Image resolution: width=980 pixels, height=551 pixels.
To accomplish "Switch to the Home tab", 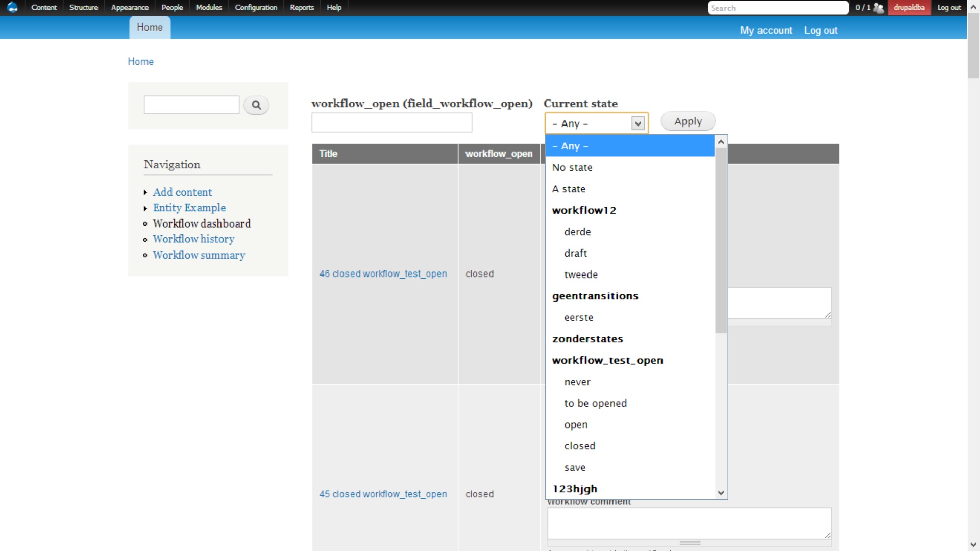I will tap(149, 27).
